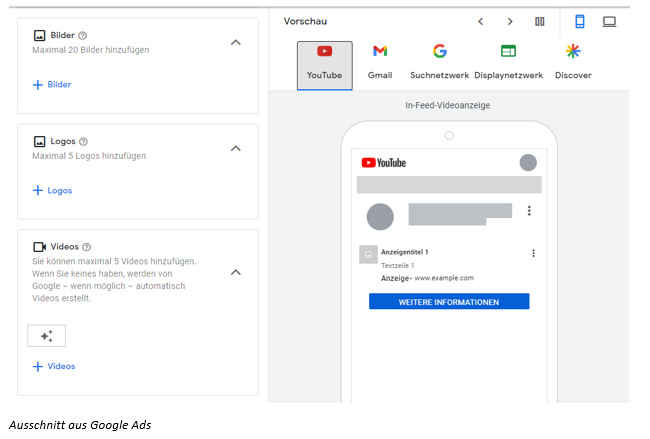Click the sparkle auto-generate video button
The height and width of the screenshot is (439, 650).
coord(46,336)
